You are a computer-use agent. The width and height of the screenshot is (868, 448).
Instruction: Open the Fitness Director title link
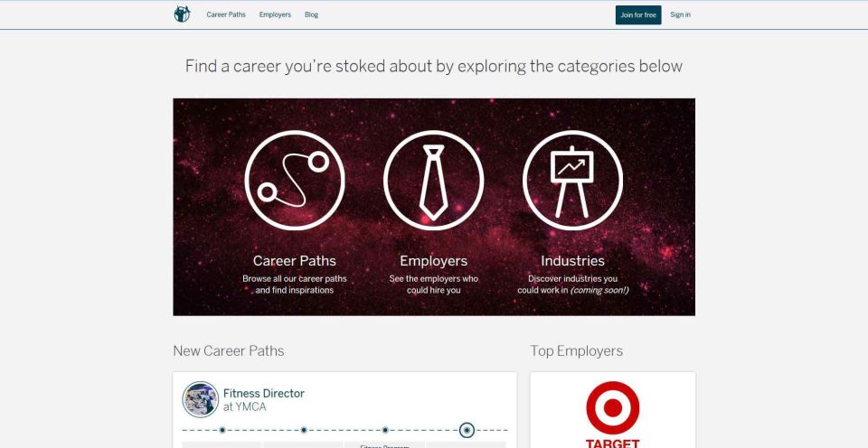click(264, 393)
